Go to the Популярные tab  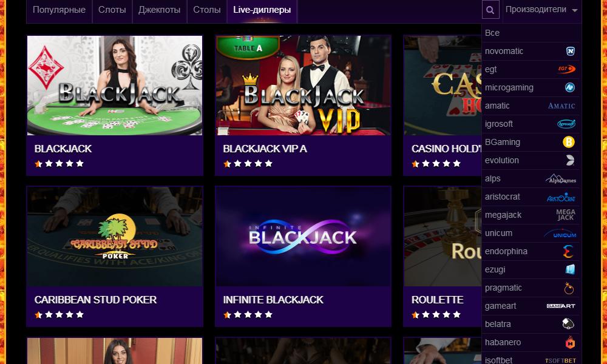[x=59, y=10]
